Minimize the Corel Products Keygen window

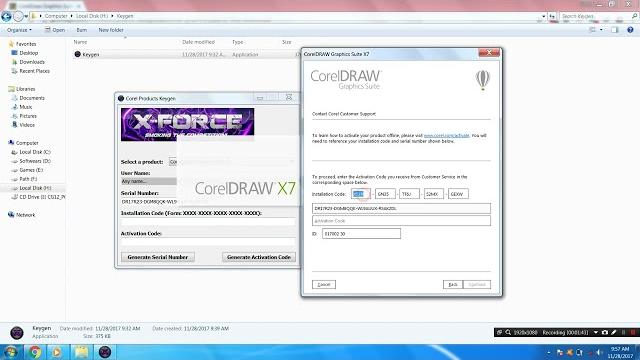click(260, 98)
